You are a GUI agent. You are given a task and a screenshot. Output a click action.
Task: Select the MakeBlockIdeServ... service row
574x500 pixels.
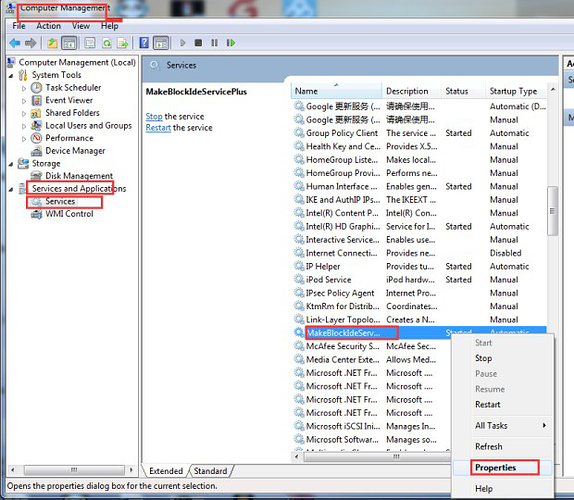pyautogui.click(x=420, y=333)
